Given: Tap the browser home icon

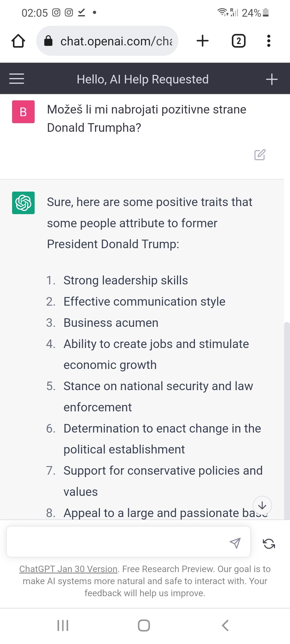Looking at the screenshot, I should pos(18,41).
